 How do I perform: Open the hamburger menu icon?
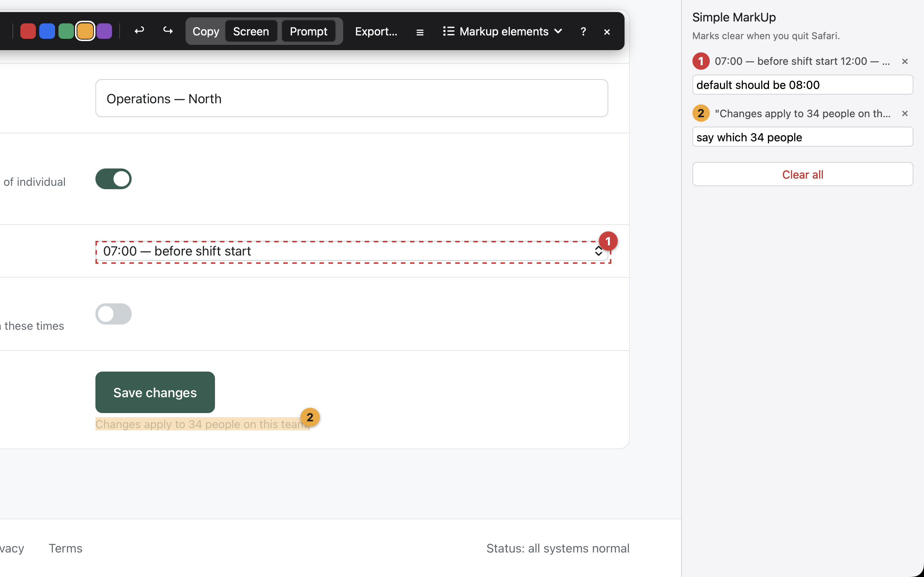420,32
